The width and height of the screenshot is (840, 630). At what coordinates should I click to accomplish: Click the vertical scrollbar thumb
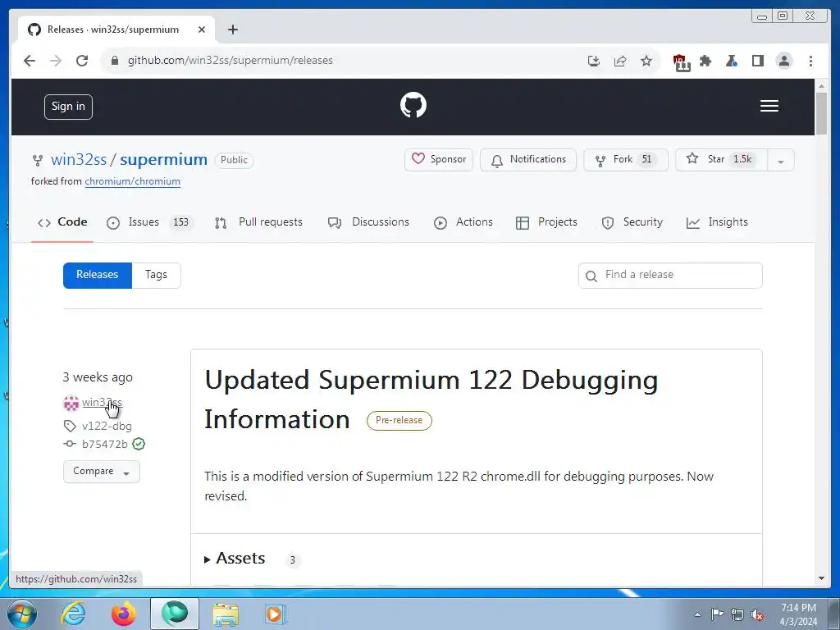pyautogui.click(x=821, y=113)
